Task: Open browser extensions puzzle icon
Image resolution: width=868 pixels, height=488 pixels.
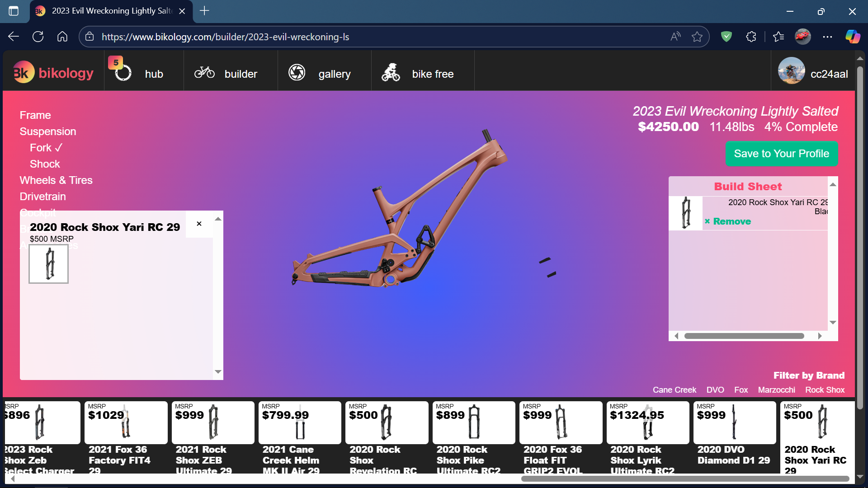Action: click(751, 37)
